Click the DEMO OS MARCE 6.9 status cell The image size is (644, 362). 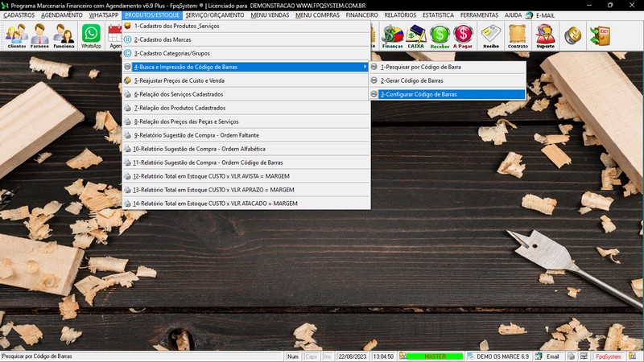click(498, 356)
